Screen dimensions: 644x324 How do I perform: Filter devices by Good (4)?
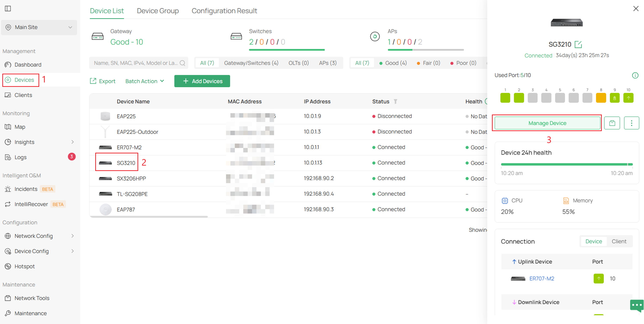[393, 63]
